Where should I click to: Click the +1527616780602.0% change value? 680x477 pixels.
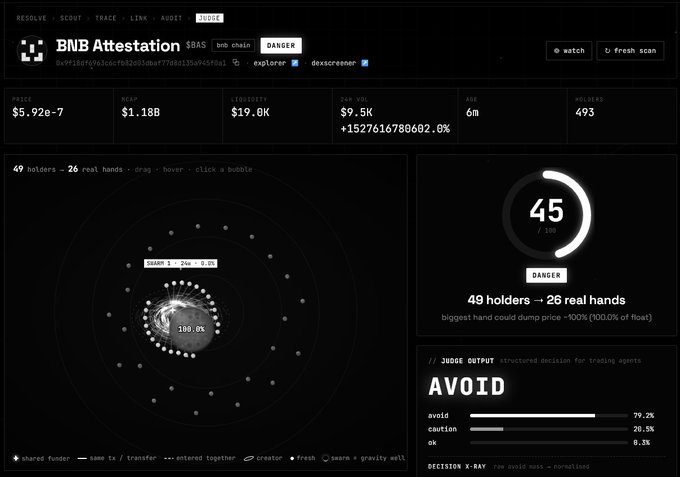(395, 129)
